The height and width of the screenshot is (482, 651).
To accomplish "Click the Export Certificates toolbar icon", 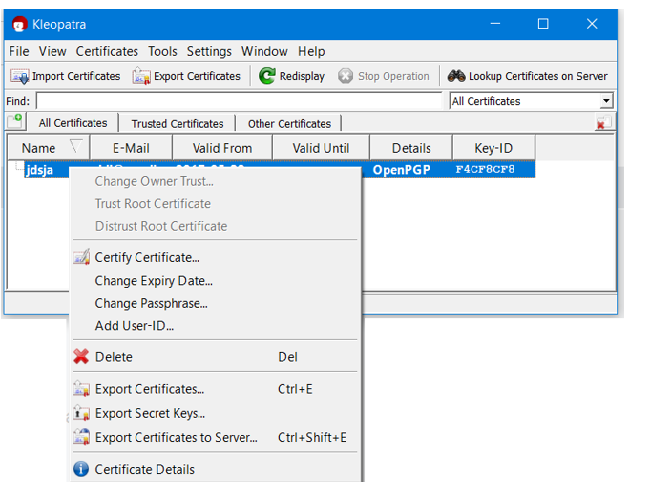I will (x=142, y=76).
